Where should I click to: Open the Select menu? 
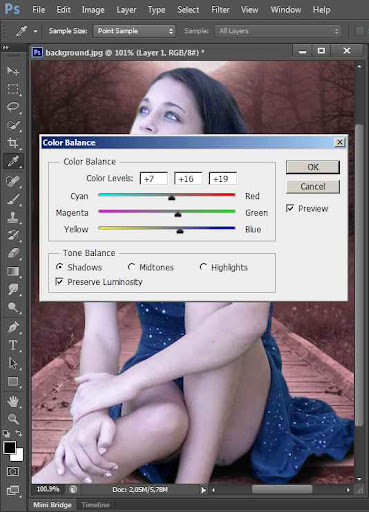click(188, 10)
